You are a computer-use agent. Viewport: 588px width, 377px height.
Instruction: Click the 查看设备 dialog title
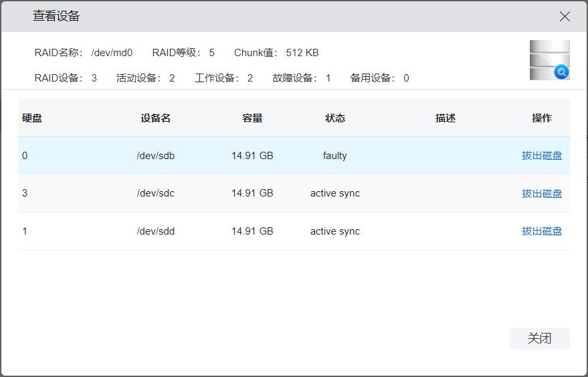(56, 17)
